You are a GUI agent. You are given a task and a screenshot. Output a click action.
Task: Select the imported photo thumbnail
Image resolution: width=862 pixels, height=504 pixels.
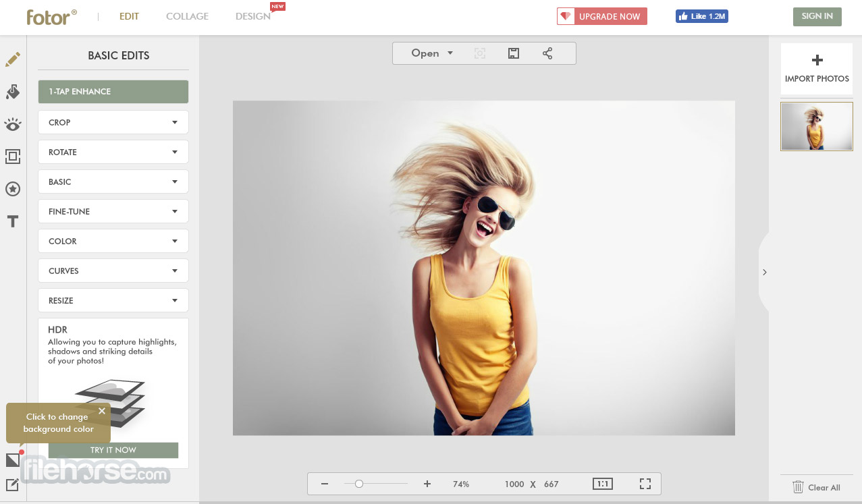click(817, 126)
